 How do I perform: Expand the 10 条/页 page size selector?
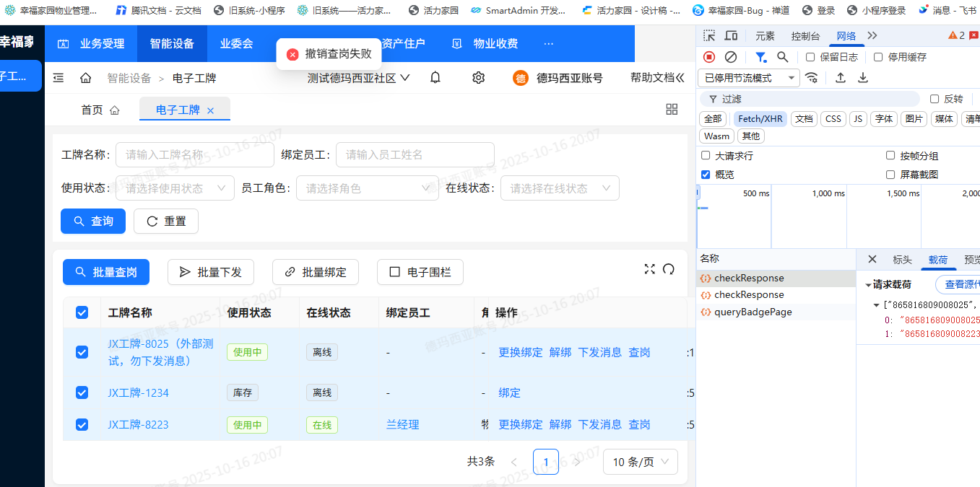[640, 462]
